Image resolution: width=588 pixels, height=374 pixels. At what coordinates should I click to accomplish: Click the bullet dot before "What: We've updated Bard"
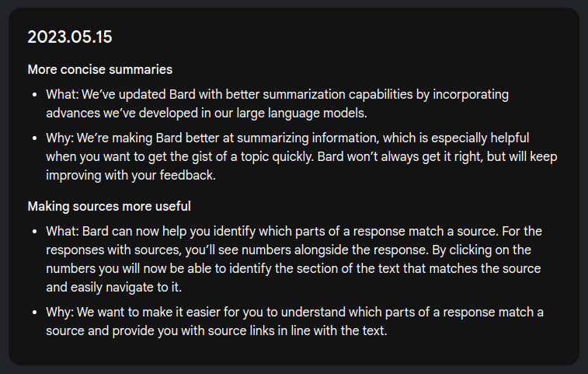33,95
